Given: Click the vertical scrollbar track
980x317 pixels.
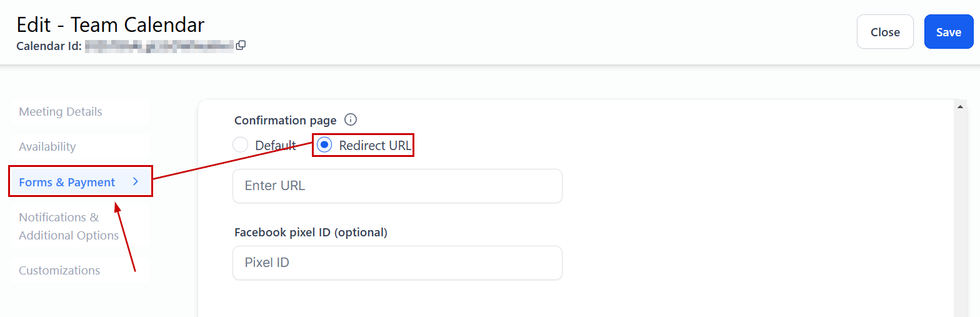Looking at the screenshot, I should pos(959,213).
